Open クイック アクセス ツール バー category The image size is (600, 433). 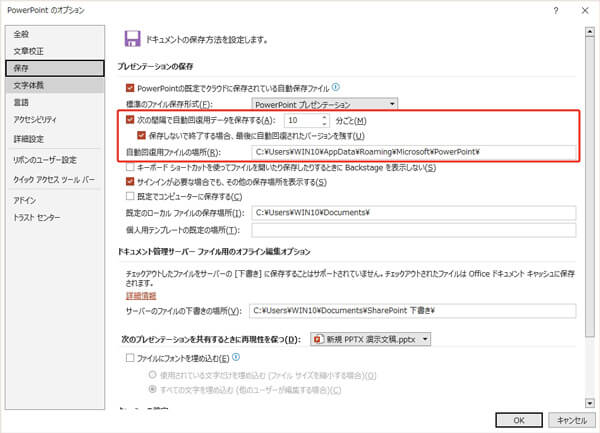tap(55, 179)
